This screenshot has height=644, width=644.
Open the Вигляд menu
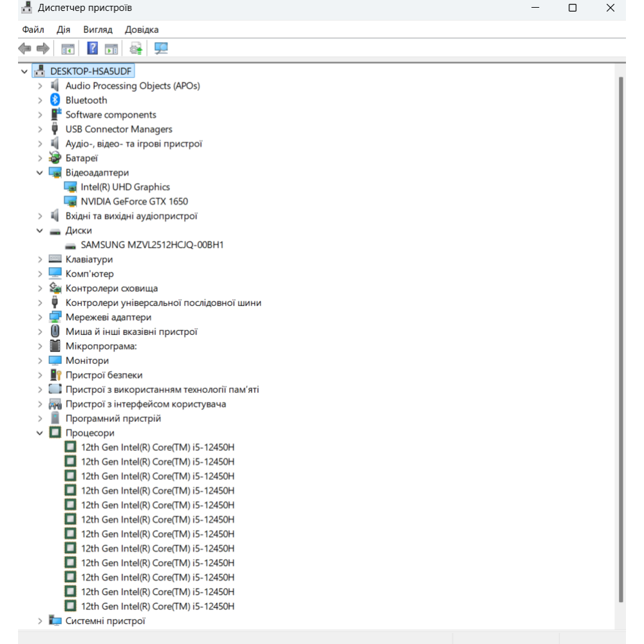tap(98, 30)
